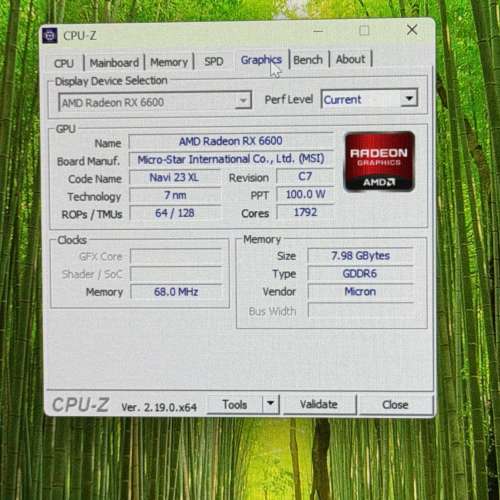Viewport: 500px width, 500px height.
Task: Maximize the CPU-Z window
Action: tap(364, 31)
